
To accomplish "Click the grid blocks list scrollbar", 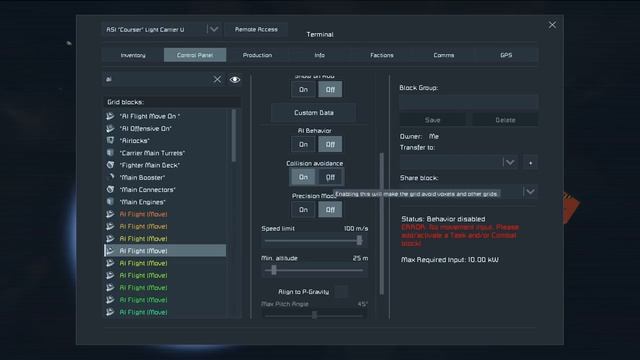I will pyautogui.click(x=234, y=135).
